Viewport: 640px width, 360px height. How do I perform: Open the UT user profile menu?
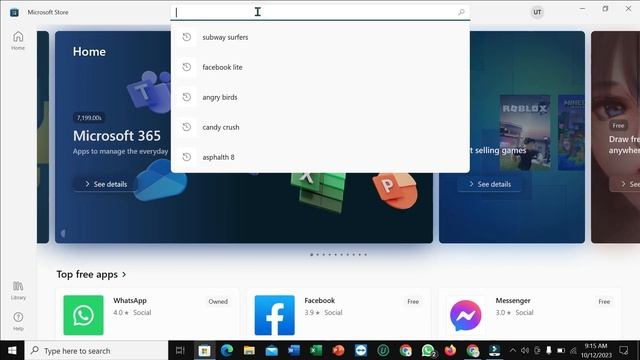[x=537, y=12]
